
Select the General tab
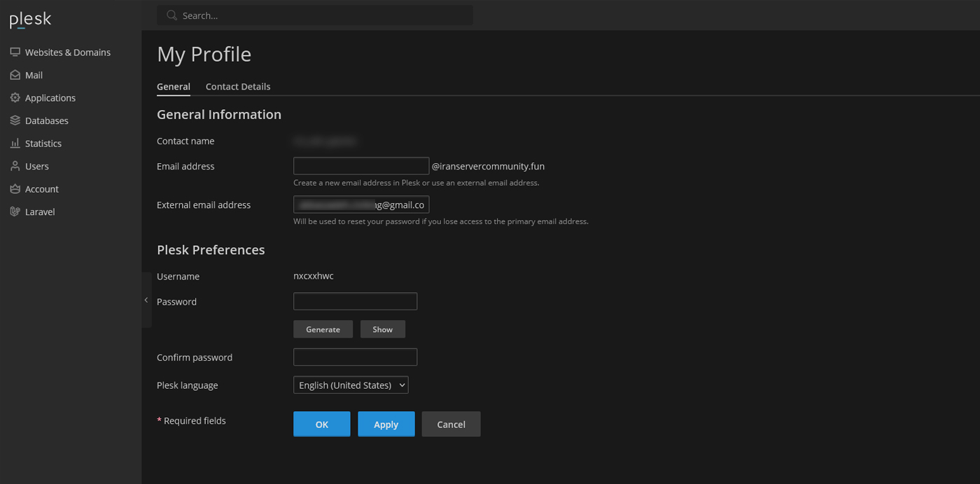tap(174, 87)
